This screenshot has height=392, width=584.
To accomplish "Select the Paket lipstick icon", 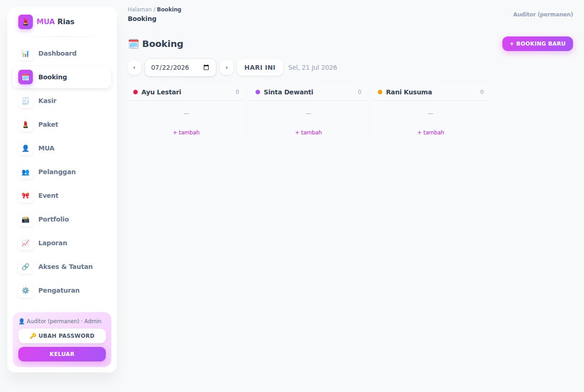I will (x=26, y=124).
